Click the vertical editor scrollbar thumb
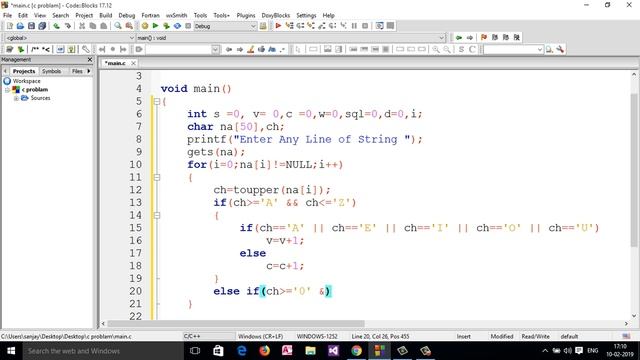 pyautogui.click(x=634, y=170)
